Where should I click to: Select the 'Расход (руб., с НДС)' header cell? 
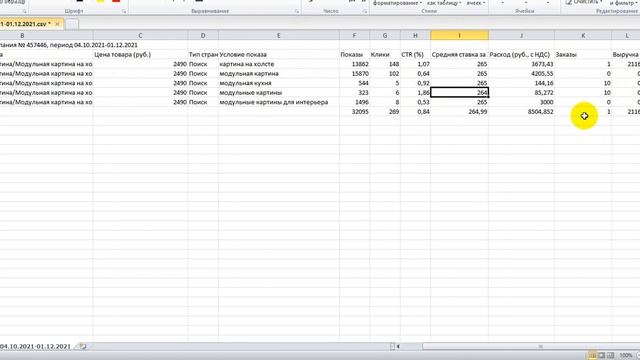point(521,55)
